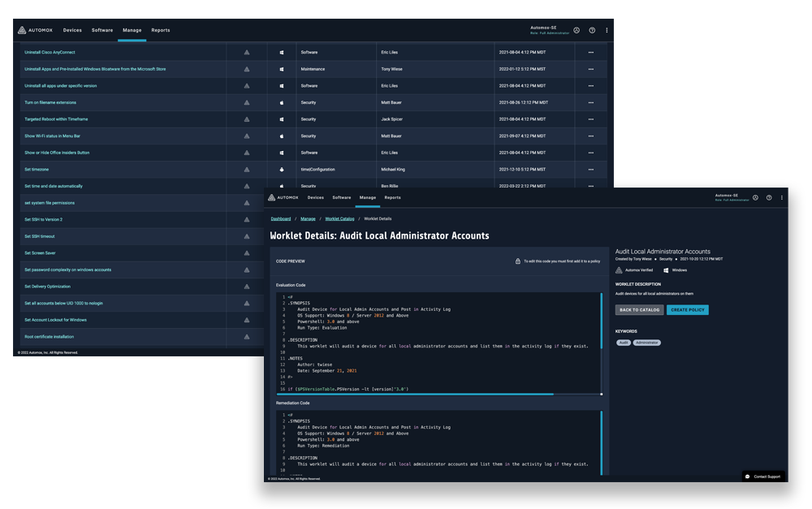Click Linux OS icon in Set timezone row
The width and height of the screenshot is (812, 509).
(x=282, y=170)
